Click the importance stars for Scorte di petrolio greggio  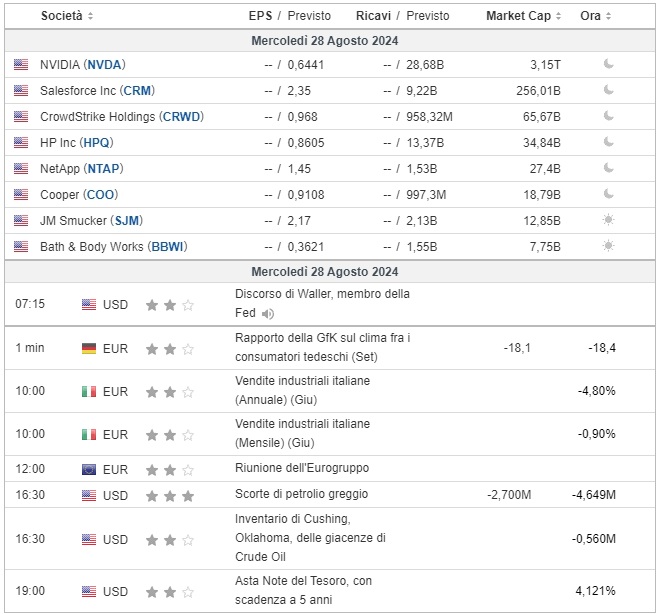[170, 496]
